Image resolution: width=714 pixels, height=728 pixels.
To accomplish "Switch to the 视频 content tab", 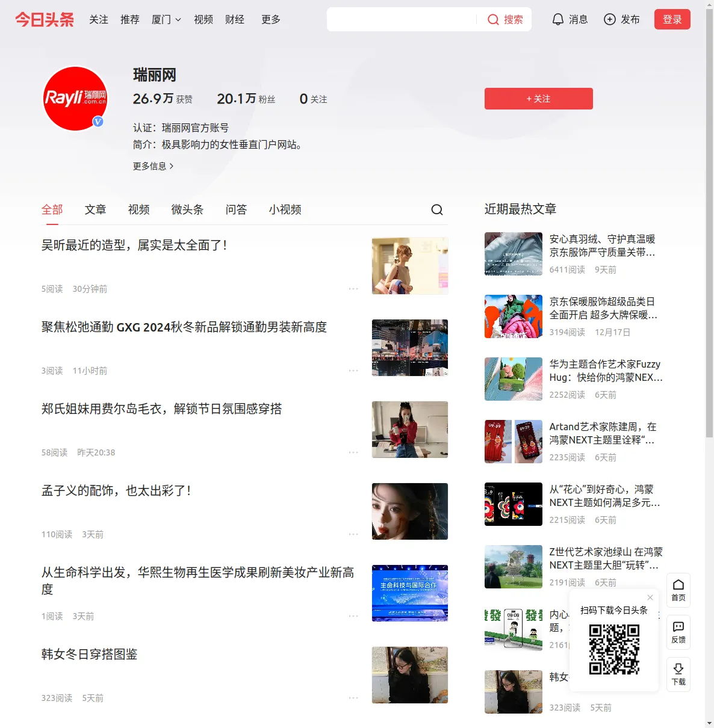I will coord(139,209).
